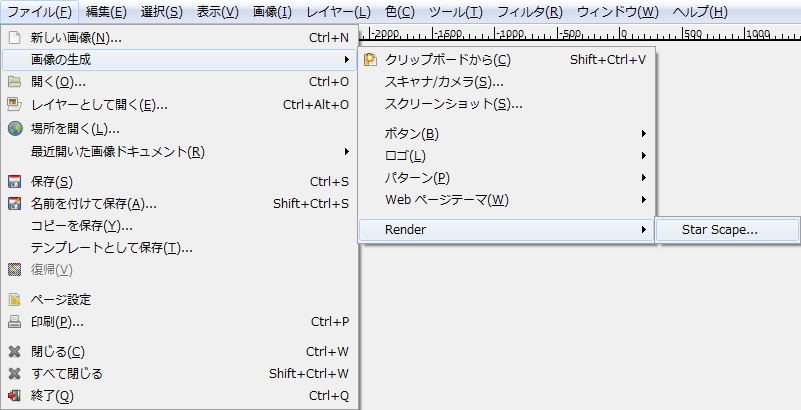Open the ファイル(F) menu
801x410 pixels.
[39, 11]
